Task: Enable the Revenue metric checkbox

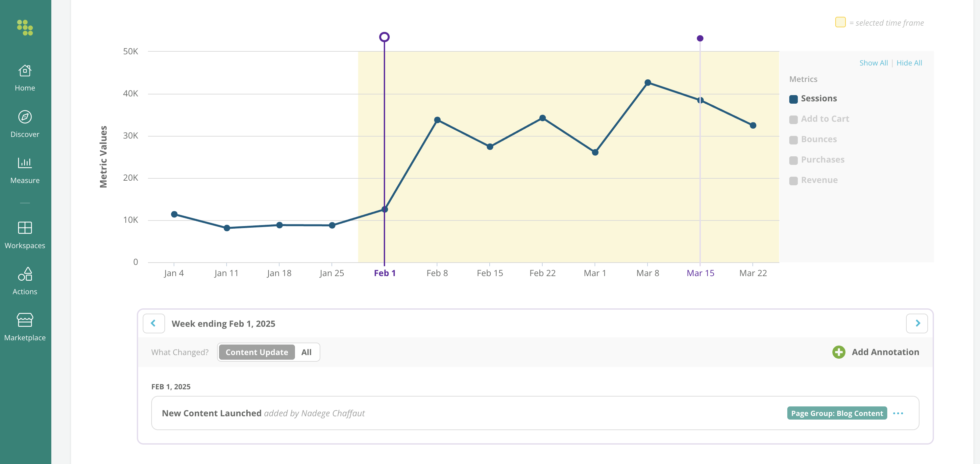Action: [x=793, y=181]
